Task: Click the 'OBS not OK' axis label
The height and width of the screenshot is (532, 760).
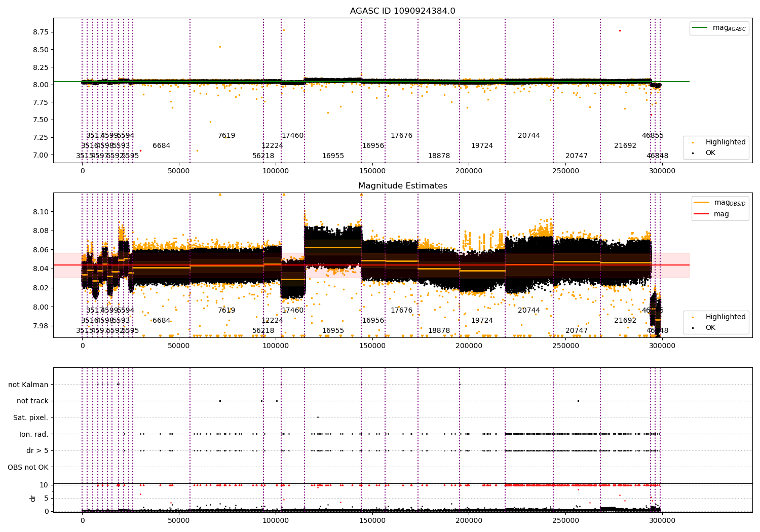Action: [x=28, y=467]
